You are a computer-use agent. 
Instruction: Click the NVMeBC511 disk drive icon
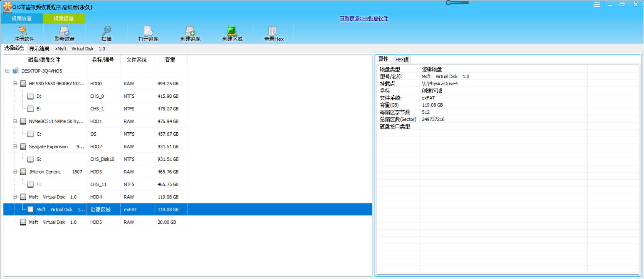[x=23, y=121]
